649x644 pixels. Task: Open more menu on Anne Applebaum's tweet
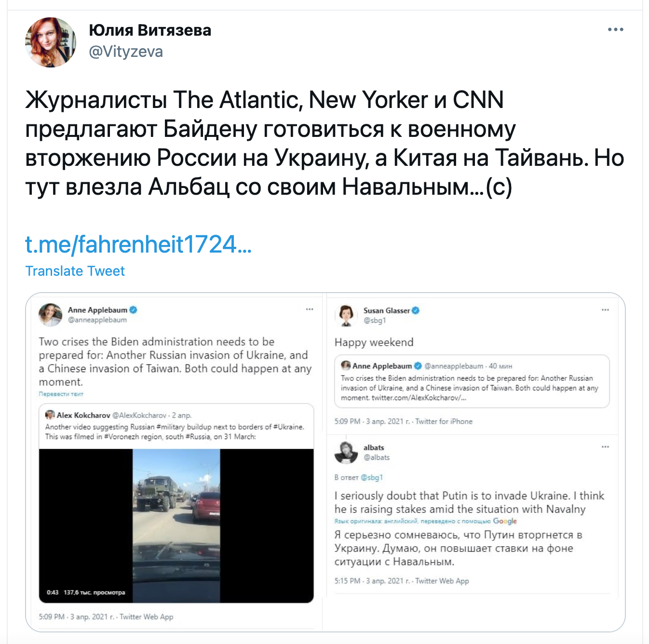pyautogui.click(x=310, y=309)
